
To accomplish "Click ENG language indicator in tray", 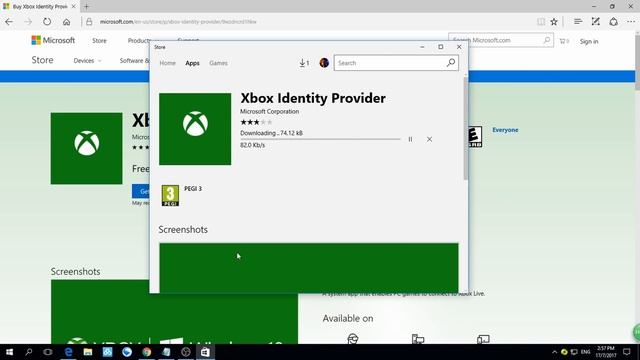I will 585,352.
